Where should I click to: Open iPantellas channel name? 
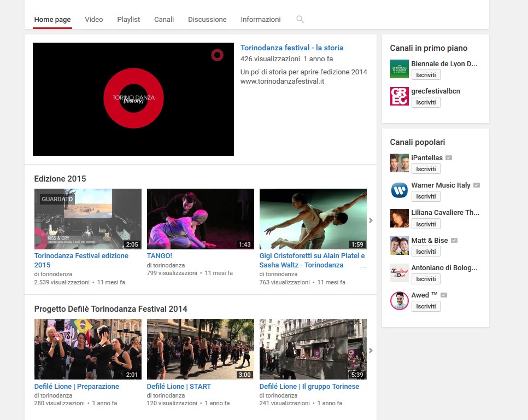click(427, 157)
